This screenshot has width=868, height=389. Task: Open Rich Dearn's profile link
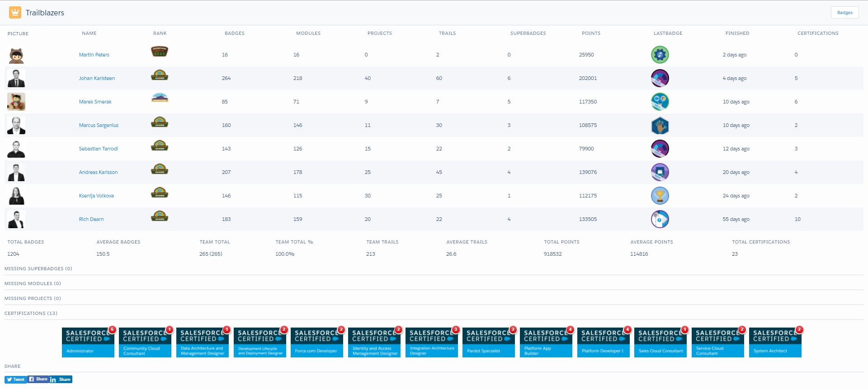click(x=91, y=219)
